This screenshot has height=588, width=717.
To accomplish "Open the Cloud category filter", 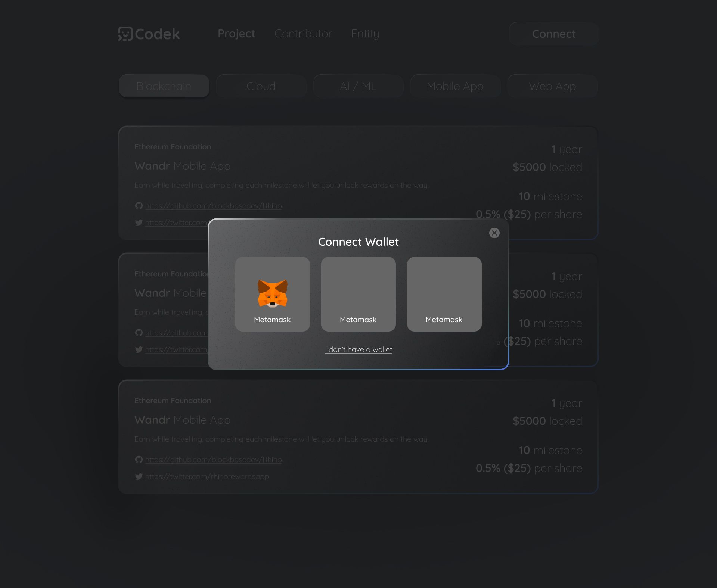I will tap(261, 86).
